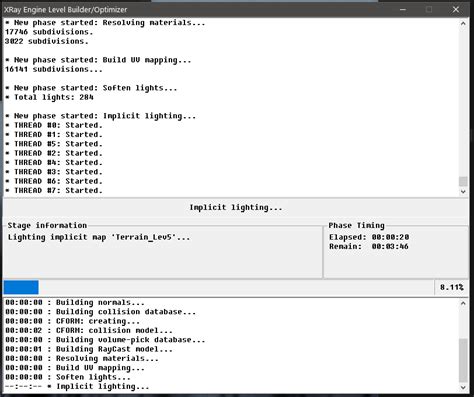
Task: Click the Remain 00:03:46 value
Action: click(390, 246)
